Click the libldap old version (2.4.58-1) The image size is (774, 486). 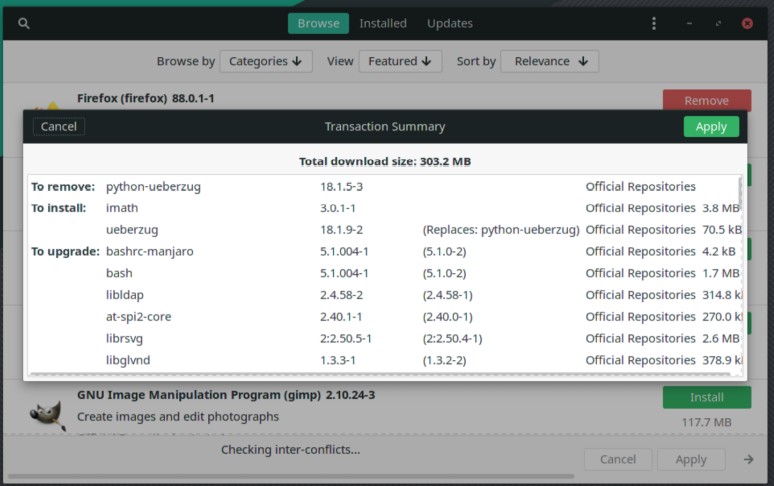click(x=447, y=295)
